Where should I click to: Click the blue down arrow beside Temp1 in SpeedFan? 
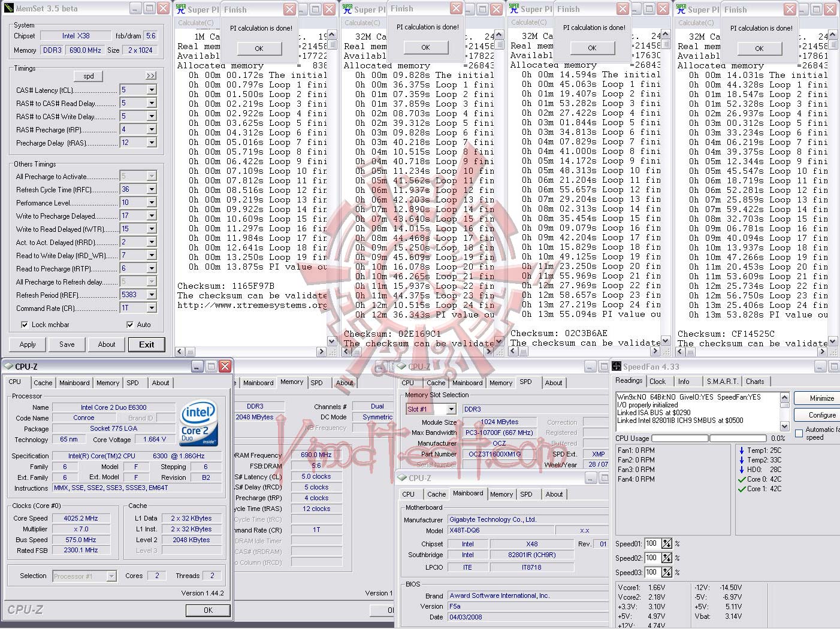point(742,450)
